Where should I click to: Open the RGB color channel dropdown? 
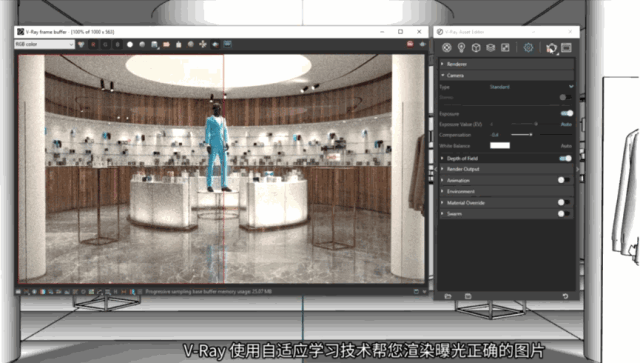[x=44, y=44]
